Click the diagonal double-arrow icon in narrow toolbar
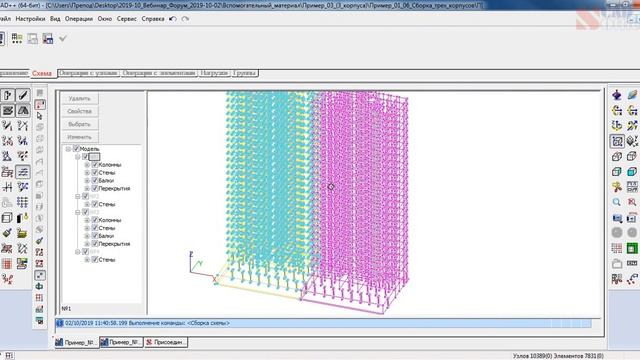Screen dimensions: 640x360 pos(40,275)
